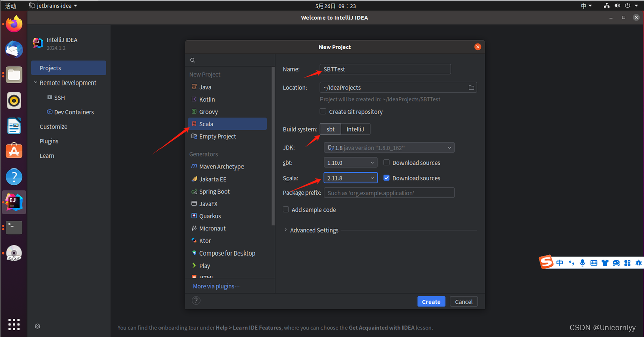Uncheck Scala Download sources checkbox
This screenshot has height=337, width=644.
pyautogui.click(x=386, y=178)
